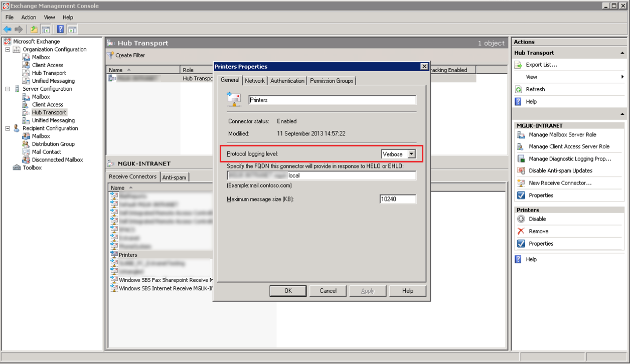
Task: Switch to the Anti-spam tab
Action: coord(174,177)
